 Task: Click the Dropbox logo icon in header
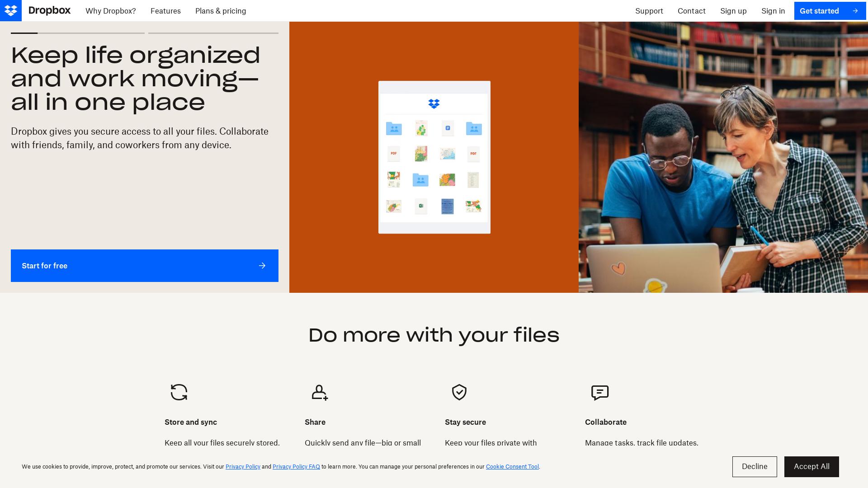click(x=11, y=10)
